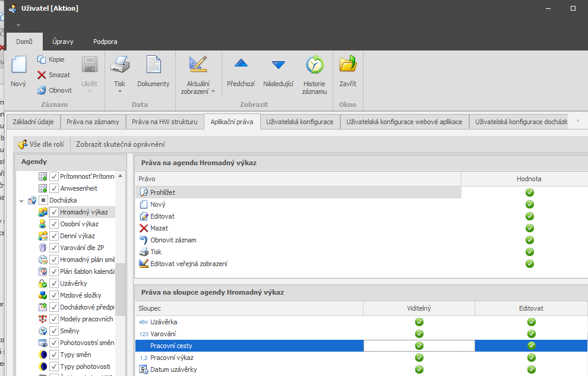Toggle the Varování dle ZP checkbox
Screen dimensions: 588x376
[54, 248]
